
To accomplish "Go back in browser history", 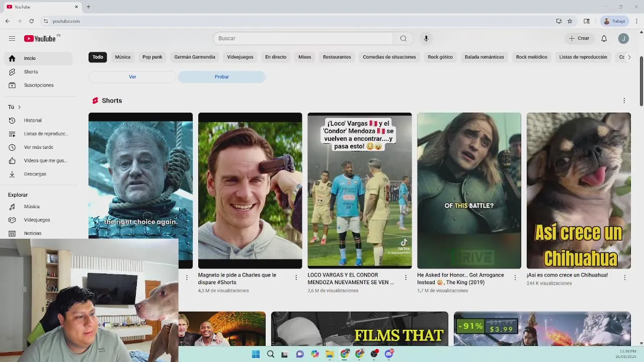I will pyautogui.click(x=8, y=21).
